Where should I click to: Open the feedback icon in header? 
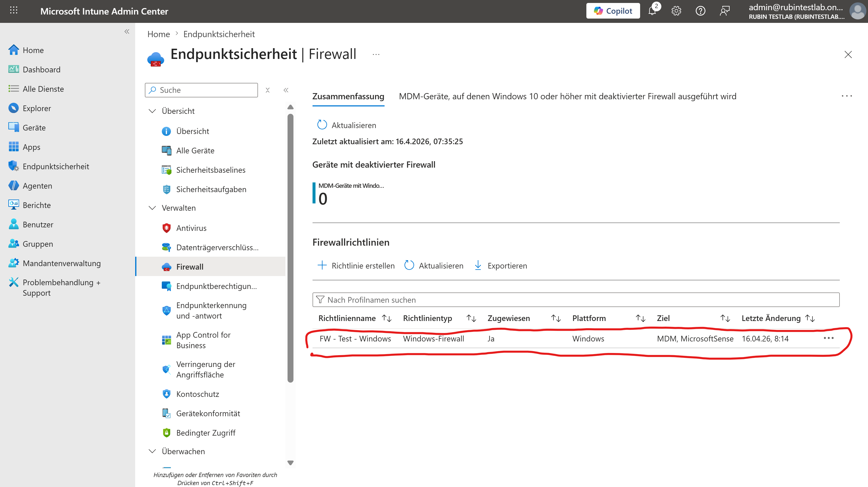tap(724, 11)
